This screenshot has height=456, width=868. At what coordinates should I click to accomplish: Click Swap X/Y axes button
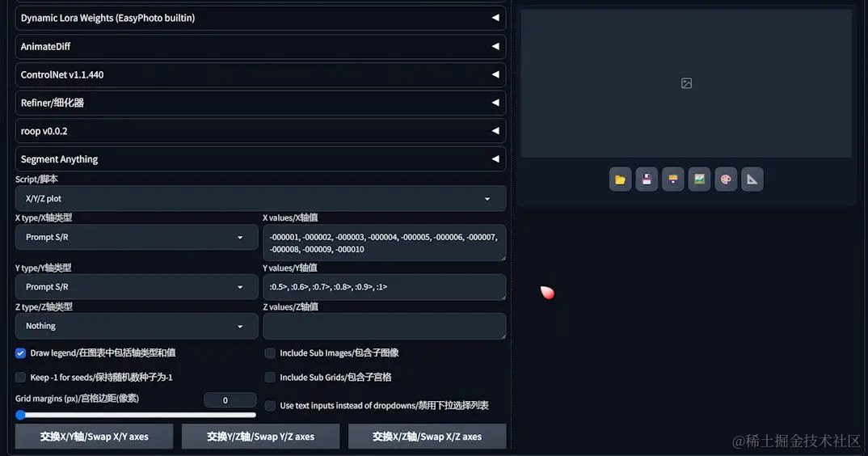tap(94, 437)
